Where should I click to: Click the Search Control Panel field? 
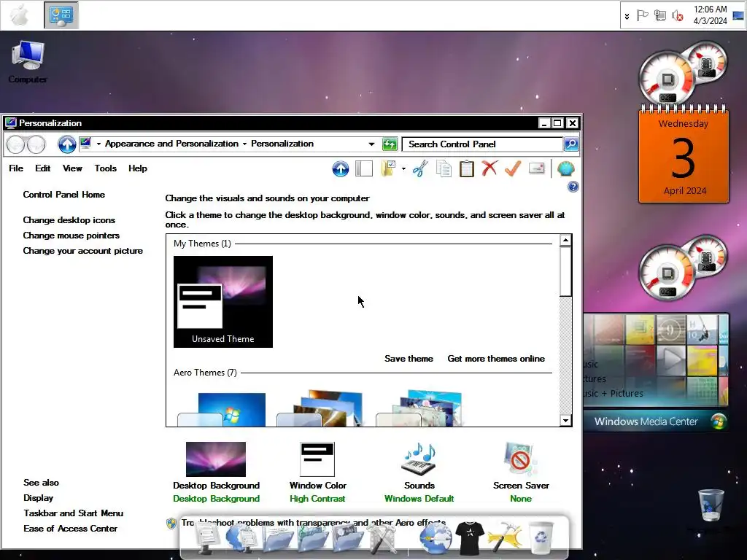[x=483, y=144]
